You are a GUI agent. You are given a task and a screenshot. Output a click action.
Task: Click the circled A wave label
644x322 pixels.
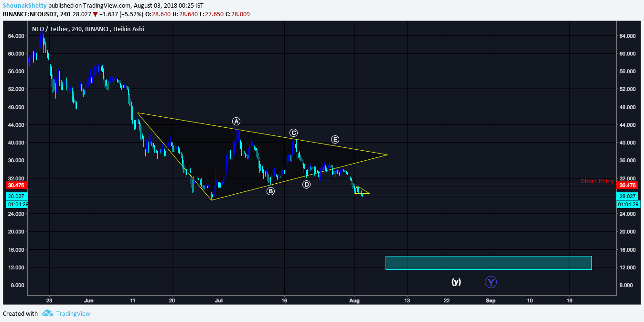pyautogui.click(x=236, y=121)
